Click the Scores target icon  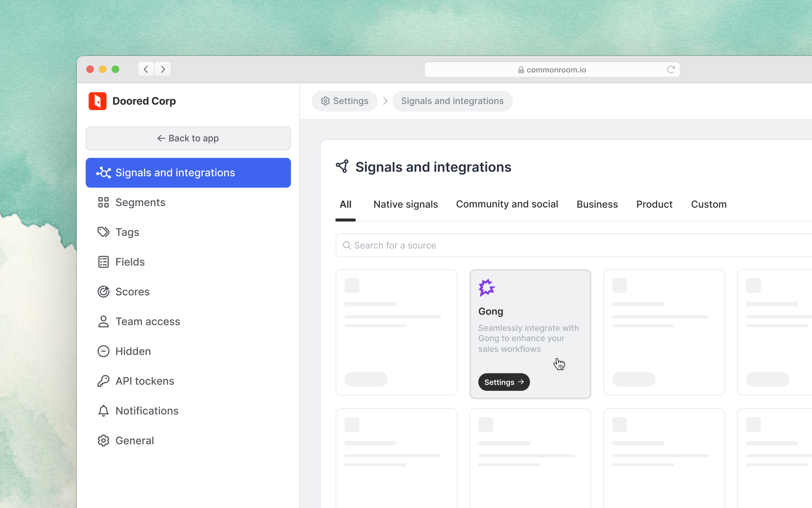[x=103, y=292]
